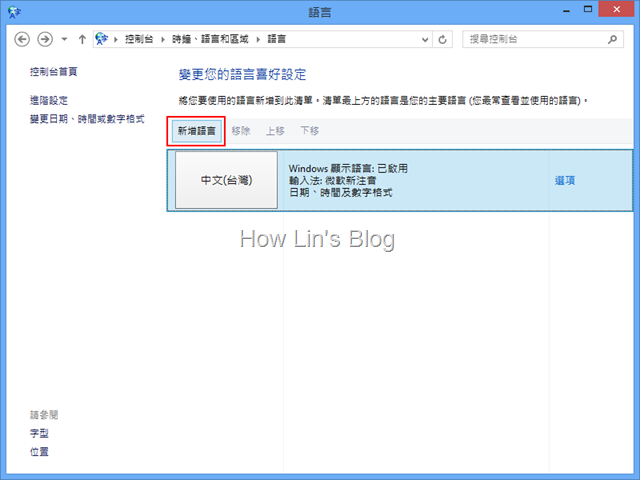Open 字型 under 請參閱
Screen dimensions: 640x480
39,433
